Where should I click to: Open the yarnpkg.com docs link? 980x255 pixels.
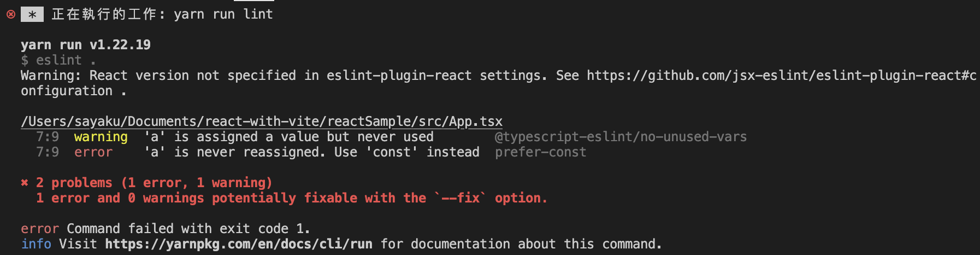point(239,244)
